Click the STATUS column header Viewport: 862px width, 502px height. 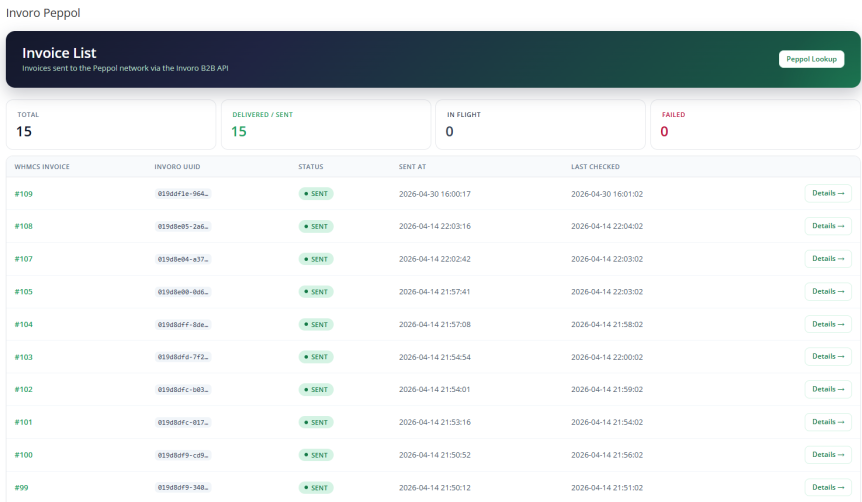pos(311,167)
